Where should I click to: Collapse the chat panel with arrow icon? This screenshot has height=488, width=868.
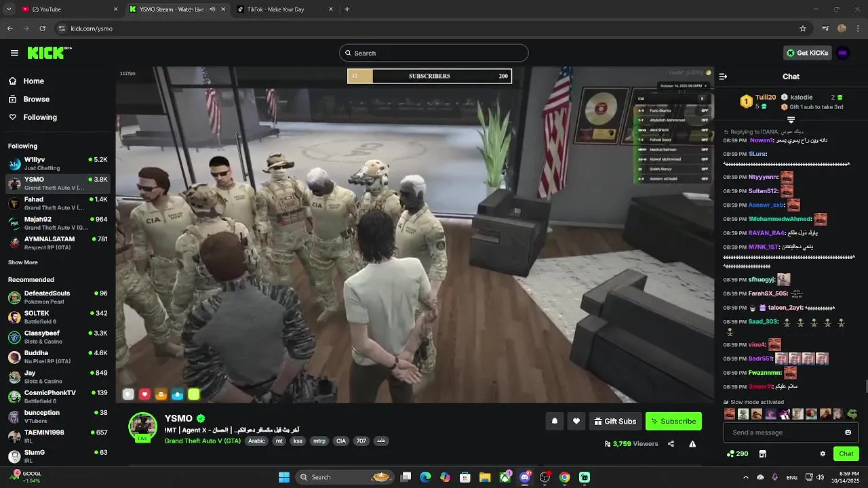[723, 77]
